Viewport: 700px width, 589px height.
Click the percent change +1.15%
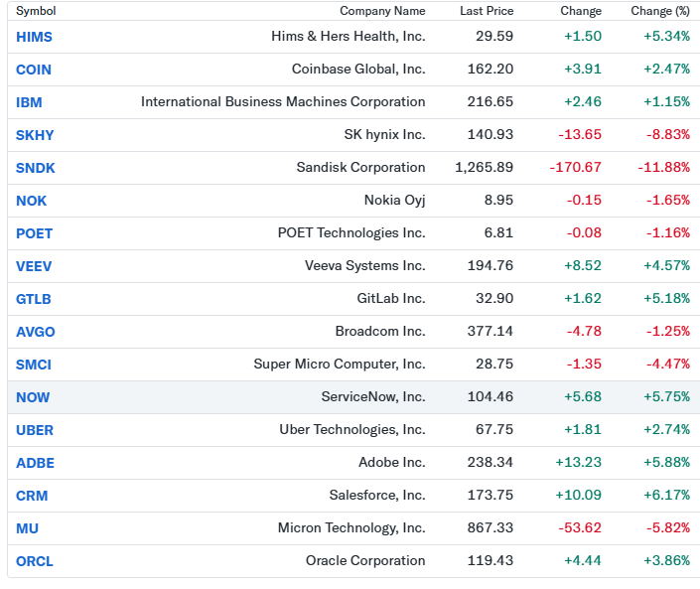(x=666, y=101)
